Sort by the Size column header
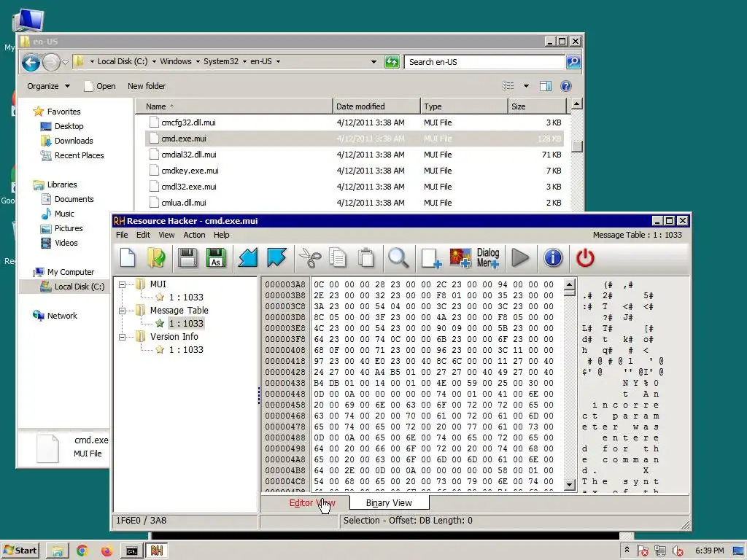 point(537,106)
